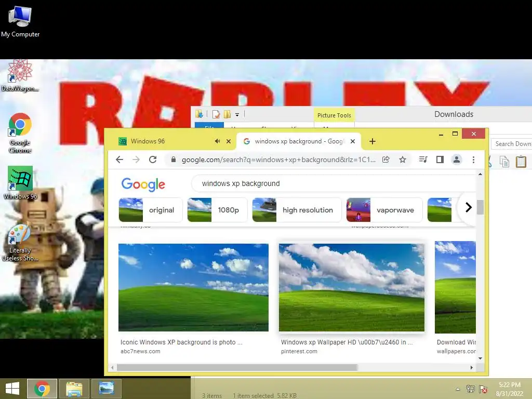Click abc7news.com source text
The height and width of the screenshot is (399, 532).
pyautogui.click(x=140, y=351)
